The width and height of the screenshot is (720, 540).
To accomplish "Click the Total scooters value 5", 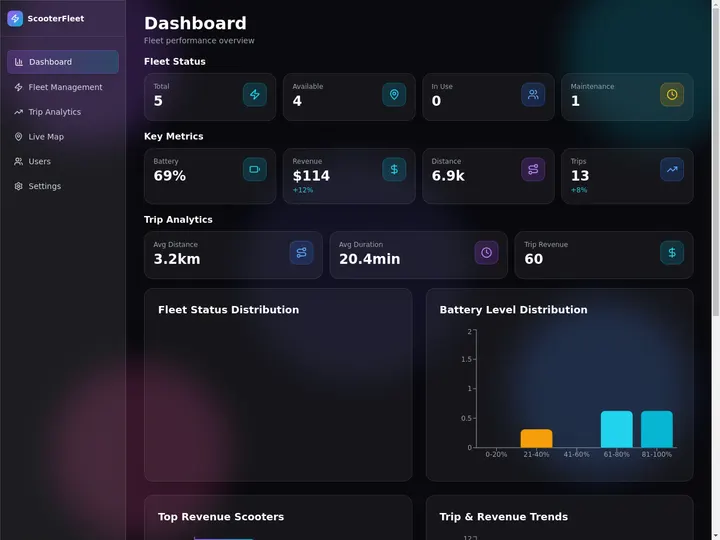I will click(158, 101).
